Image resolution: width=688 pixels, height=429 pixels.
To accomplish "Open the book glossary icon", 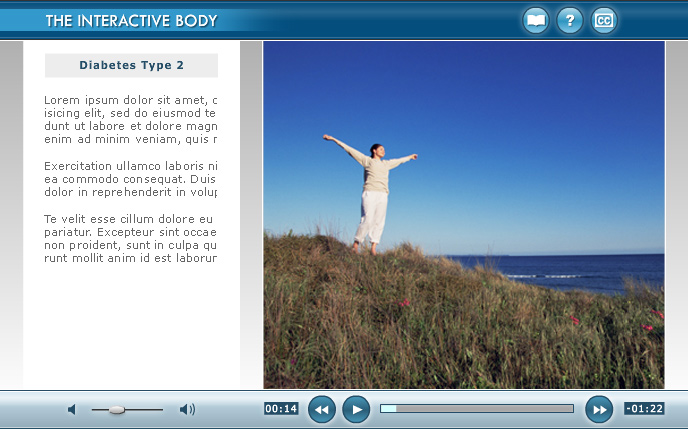I will click(x=535, y=21).
